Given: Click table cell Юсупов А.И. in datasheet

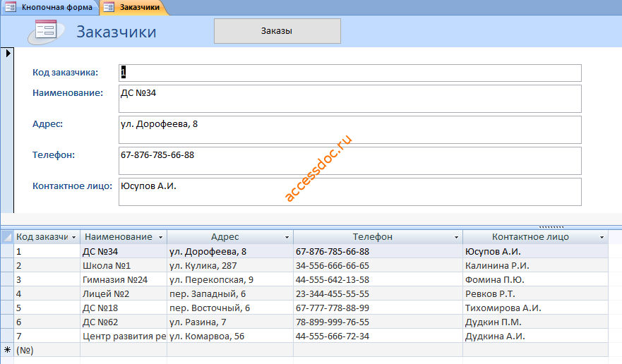Looking at the screenshot, I should (x=536, y=251).
